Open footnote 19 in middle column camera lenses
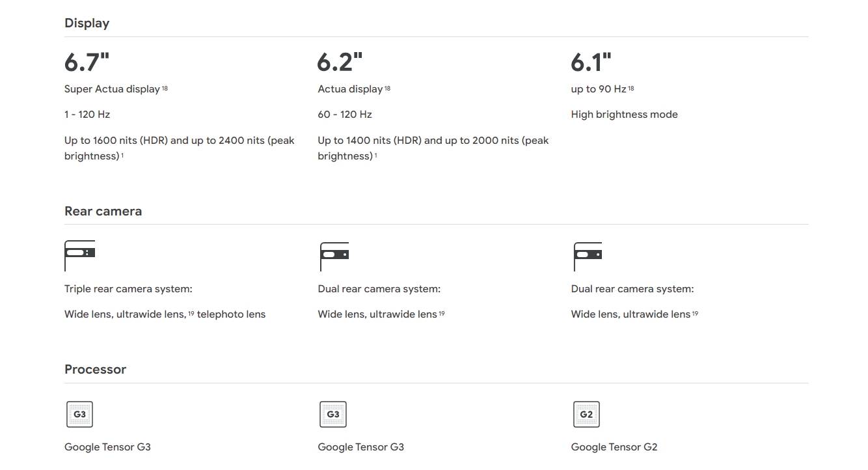 pyautogui.click(x=442, y=313)
